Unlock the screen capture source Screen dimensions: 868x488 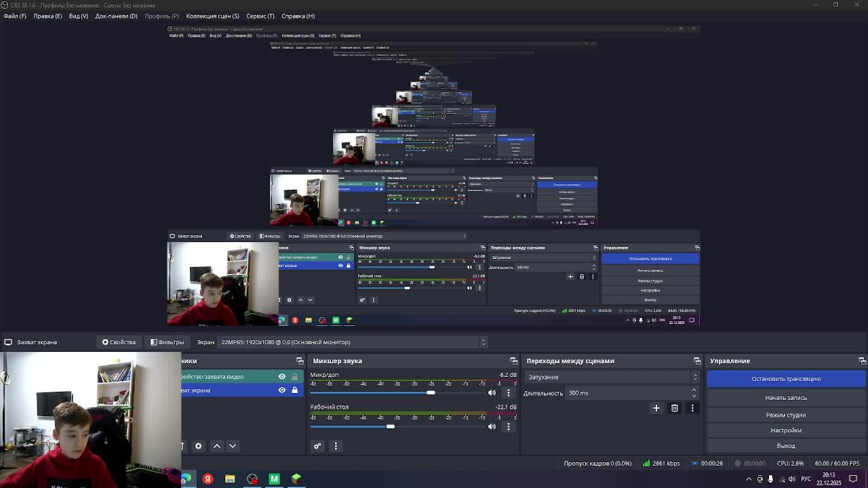pos(294,390)
